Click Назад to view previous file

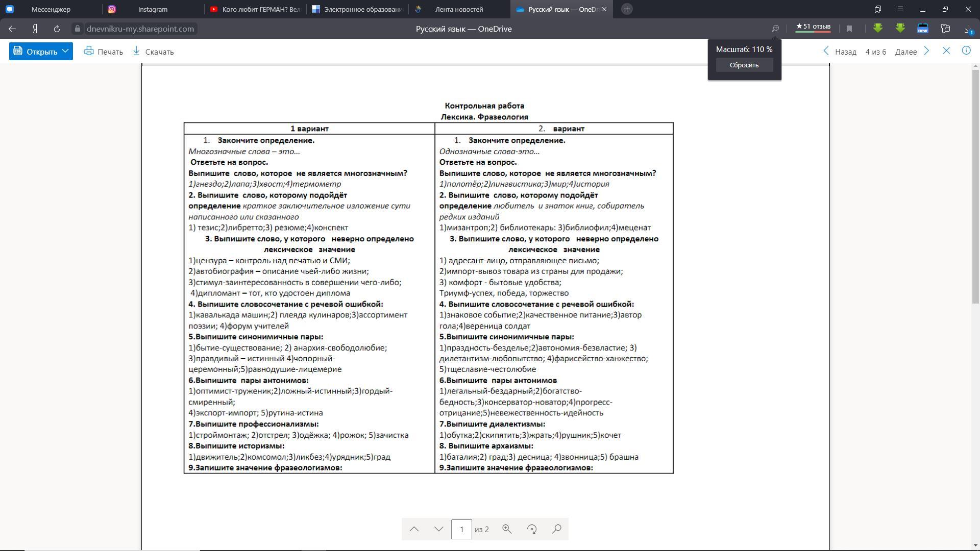[x=840, y=52]
